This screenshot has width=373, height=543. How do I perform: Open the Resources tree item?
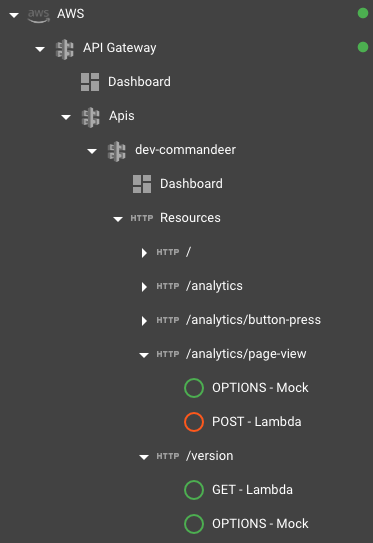point(190,218)
